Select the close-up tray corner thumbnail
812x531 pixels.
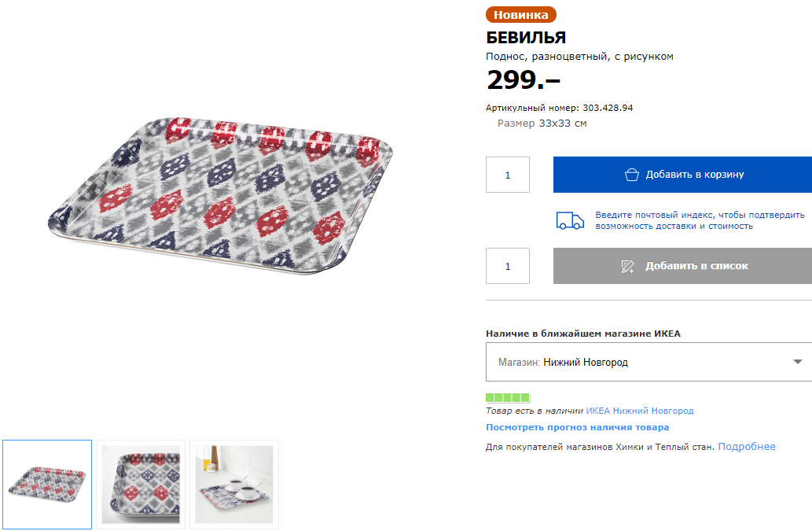coord(141,484)
